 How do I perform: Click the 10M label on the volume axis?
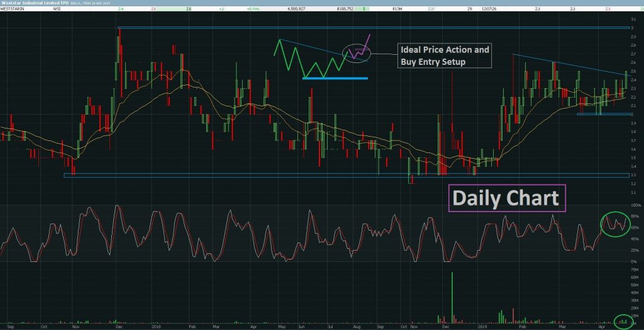coord(635,316)
